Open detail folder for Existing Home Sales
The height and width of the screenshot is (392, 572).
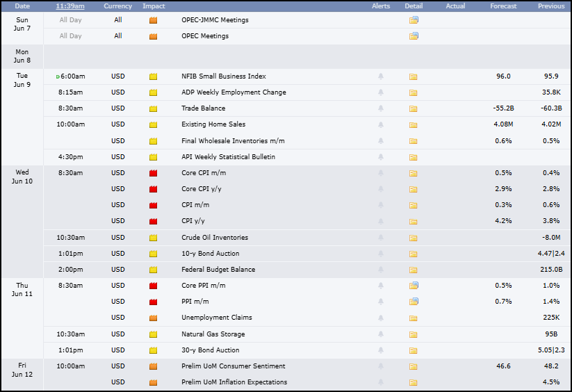point(413,124)
